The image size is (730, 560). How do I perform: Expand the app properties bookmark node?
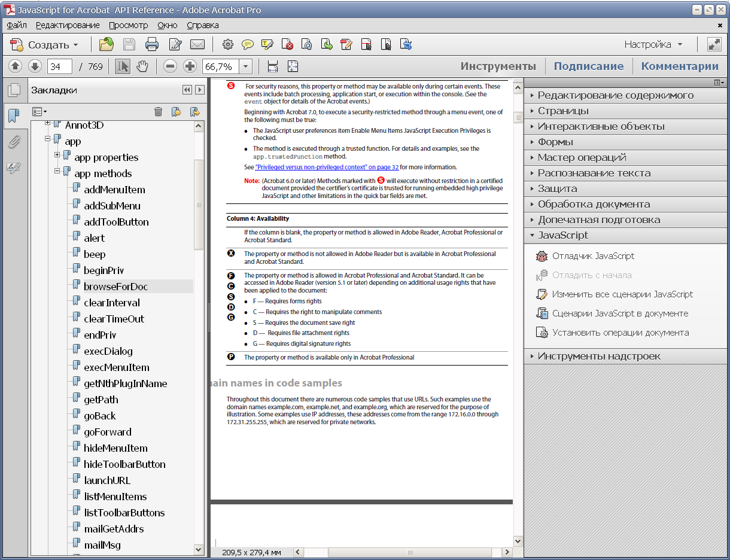pyautogui.click(x=57, y=155)
